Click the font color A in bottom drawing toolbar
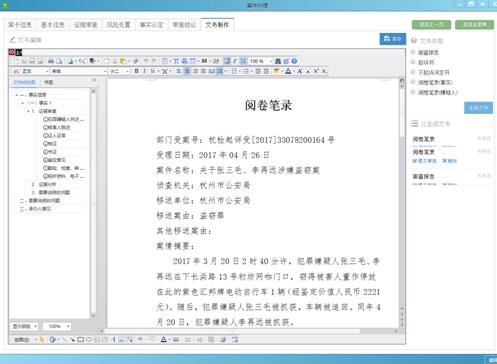Image resolution: width=497 pixels, height=364 pixels. click(x=163, y=340)
